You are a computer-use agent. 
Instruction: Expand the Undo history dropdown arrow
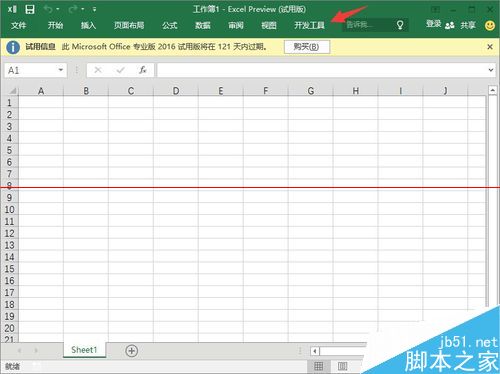coord(58,9)
